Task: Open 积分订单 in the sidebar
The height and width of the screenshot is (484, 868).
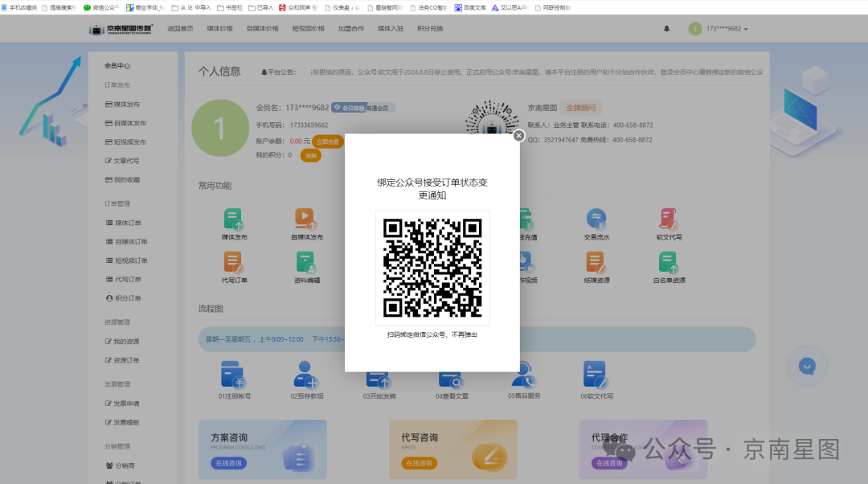Action: tap(124, 298)
